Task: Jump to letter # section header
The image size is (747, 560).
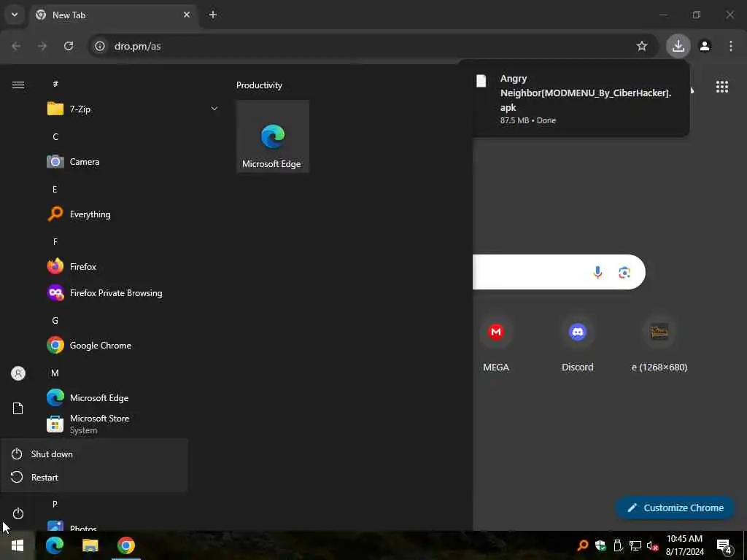Action: point(55,84)
